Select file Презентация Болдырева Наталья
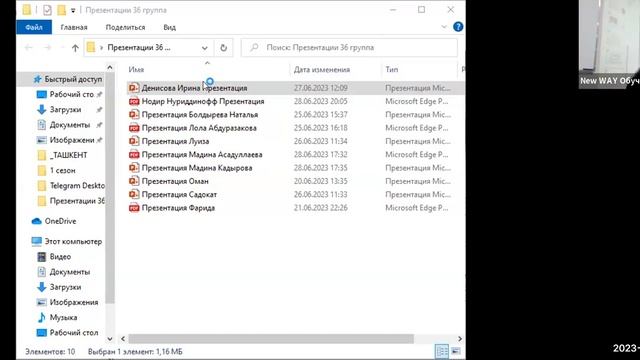 [200, 115]
